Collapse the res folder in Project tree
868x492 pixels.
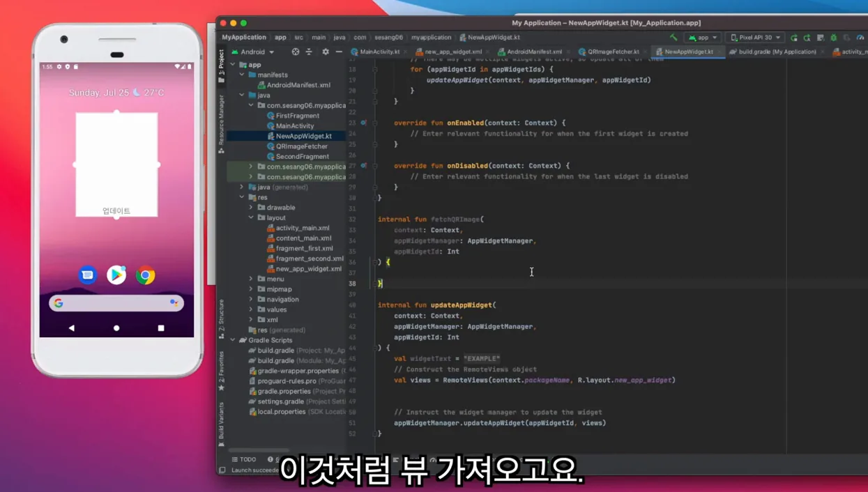[x=242, y=197]
